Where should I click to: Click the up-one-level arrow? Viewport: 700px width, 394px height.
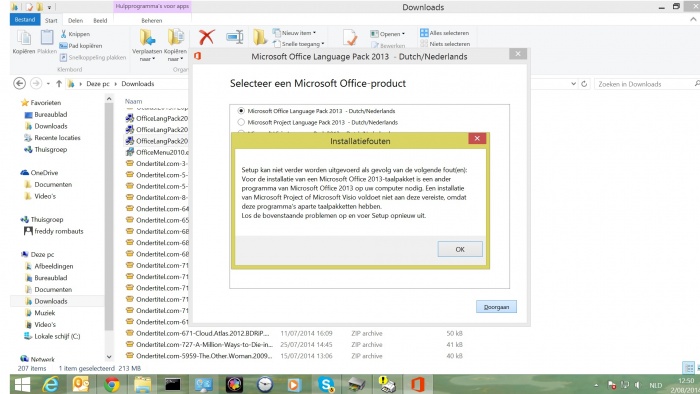pyautogui.click(x=59, y=83)
